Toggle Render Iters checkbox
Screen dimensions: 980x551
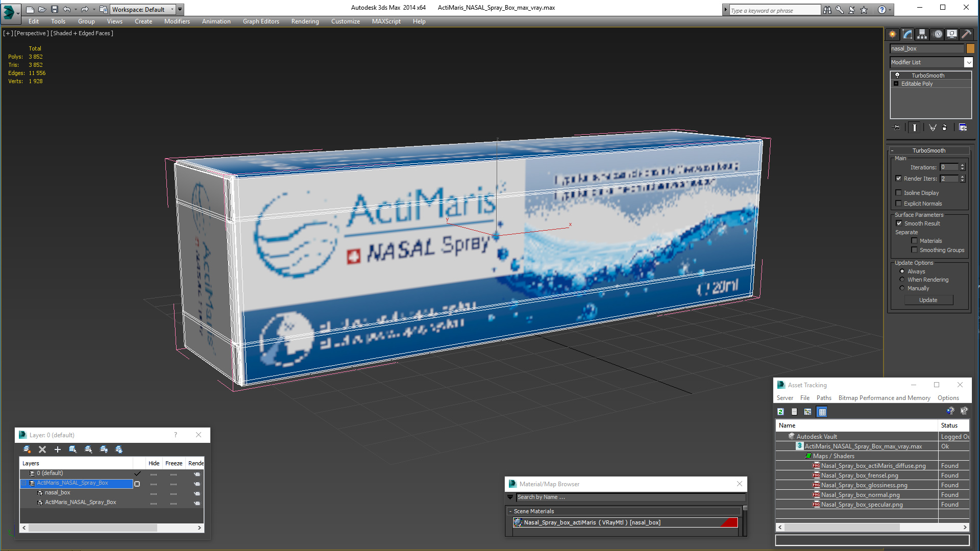click(898, 179)
